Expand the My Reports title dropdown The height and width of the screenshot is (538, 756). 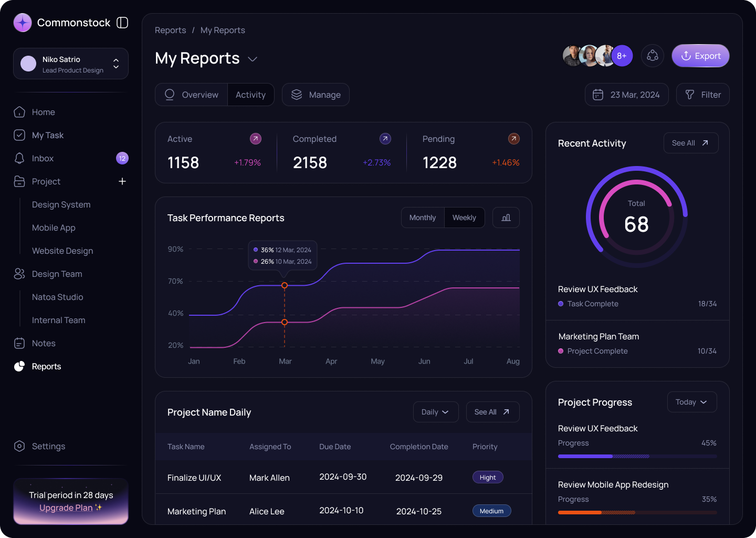point(252,59)
